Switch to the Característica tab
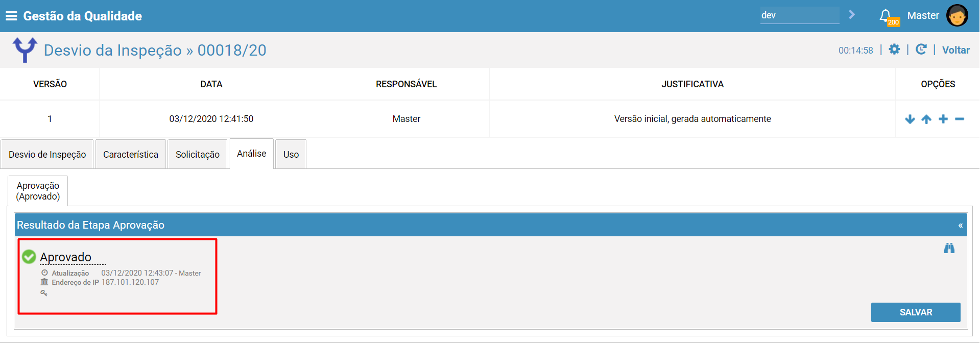The width and height of the screenshot is (980, 345). [131, 154]
